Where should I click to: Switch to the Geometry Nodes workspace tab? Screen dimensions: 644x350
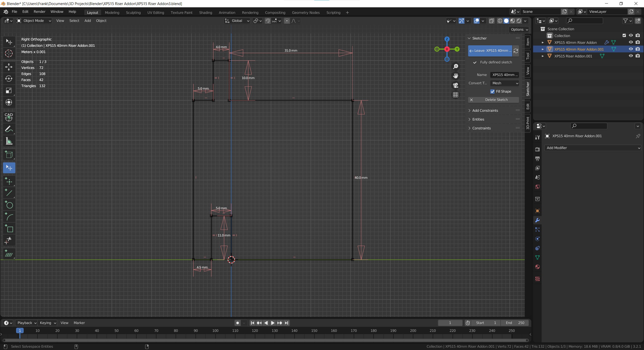(x=306, y=13)
